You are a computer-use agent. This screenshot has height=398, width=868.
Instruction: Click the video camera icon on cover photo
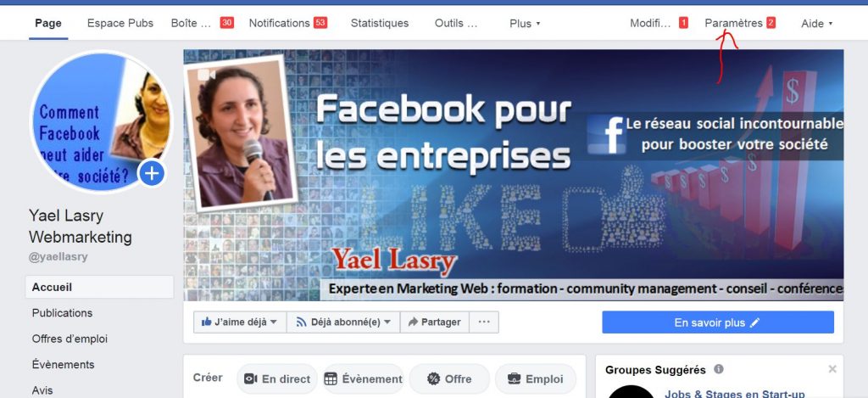(206, 75)
